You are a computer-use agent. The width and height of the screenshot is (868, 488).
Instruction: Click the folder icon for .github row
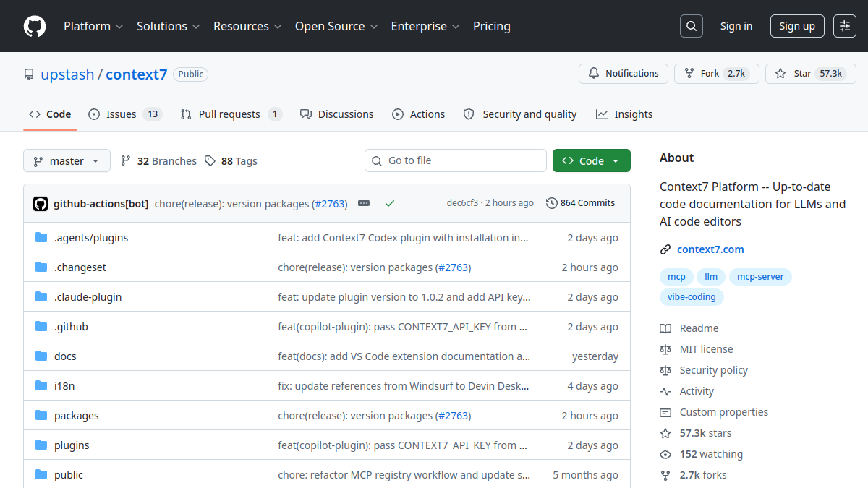click(41, 326)
